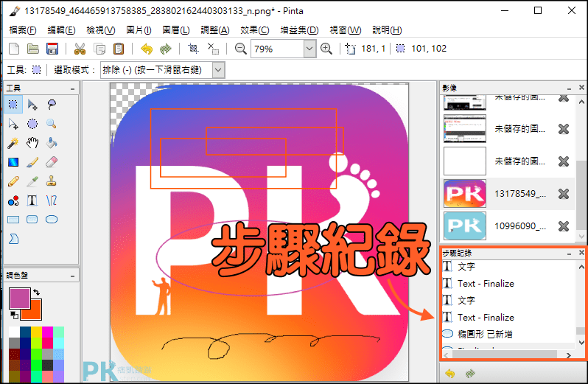Open the selection mode dropdown

(x=219, y=70)
